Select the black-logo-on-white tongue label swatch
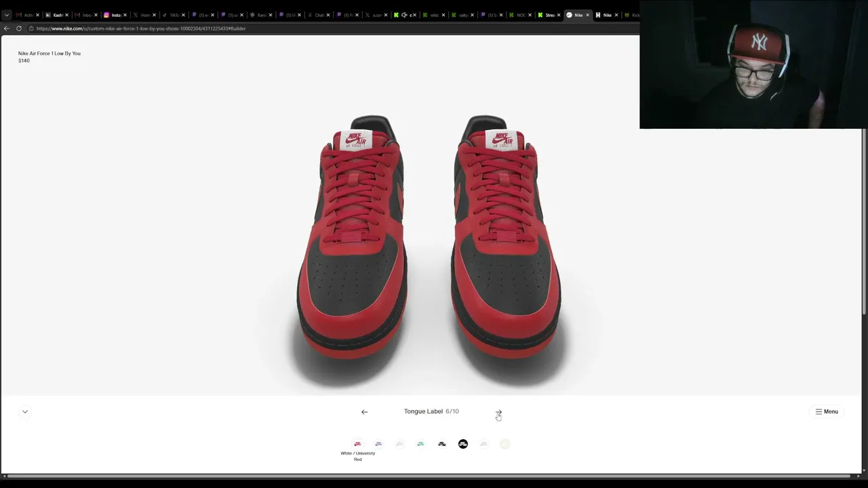The height and width of the screenshot is (488, 868). click(x=441, y=444)
